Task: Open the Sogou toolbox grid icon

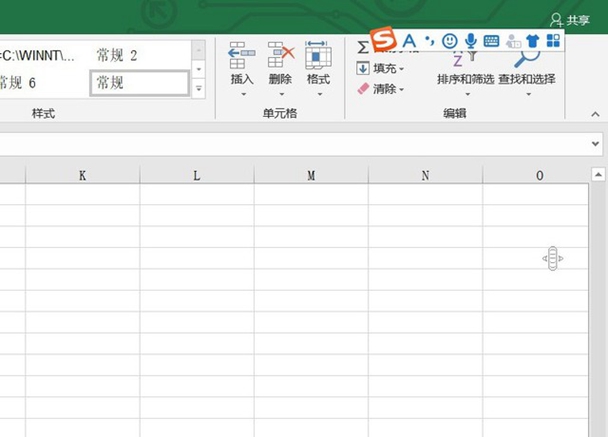Action: pyautogui.click(x=553, y=41)
